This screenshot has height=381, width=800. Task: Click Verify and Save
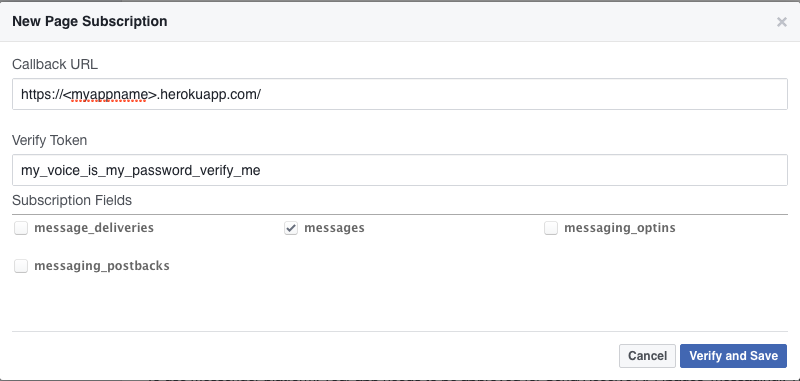click(733, 355)
